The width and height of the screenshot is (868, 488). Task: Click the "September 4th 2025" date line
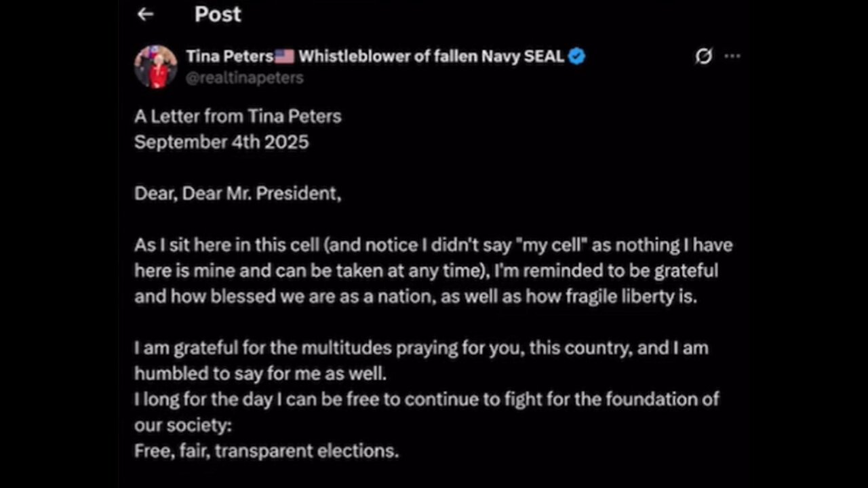click(x=221, y=142)
